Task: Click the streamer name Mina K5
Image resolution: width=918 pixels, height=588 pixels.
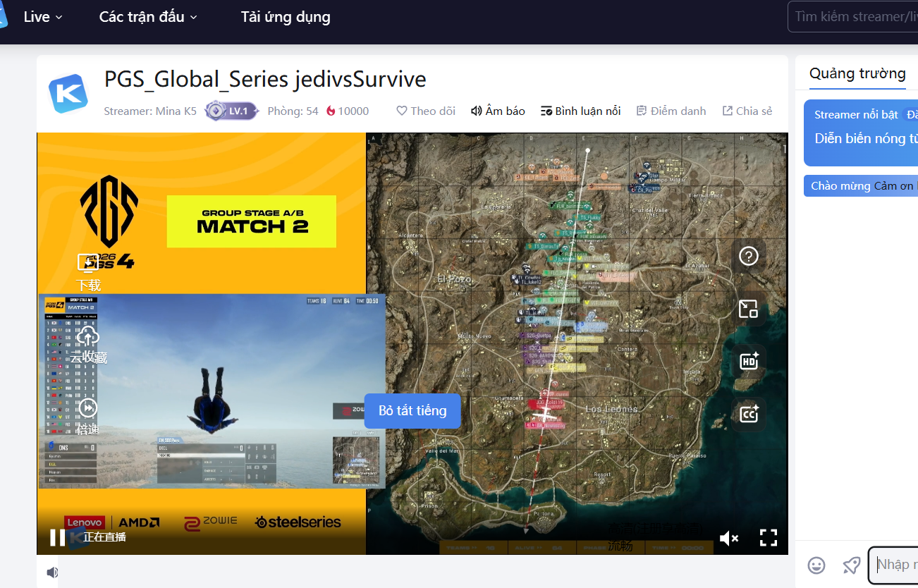Action: click(x=150, y=111)
